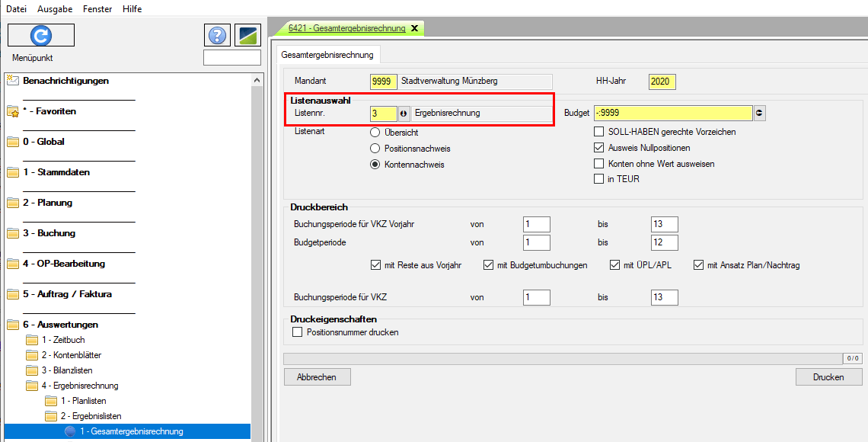Screen dimensions: 868x442
Task: Click the info icon beside Listennr. field
Action: (404, 114)
